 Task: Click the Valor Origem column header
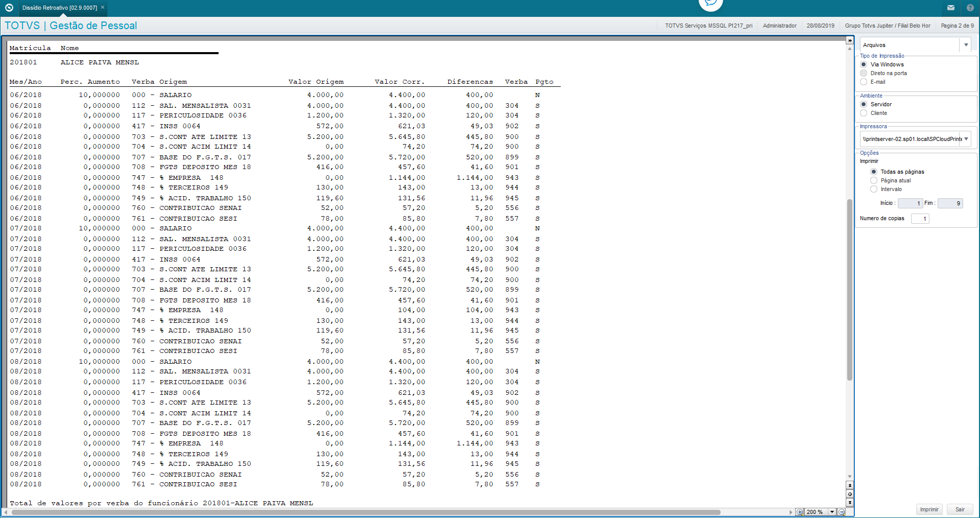316,82
